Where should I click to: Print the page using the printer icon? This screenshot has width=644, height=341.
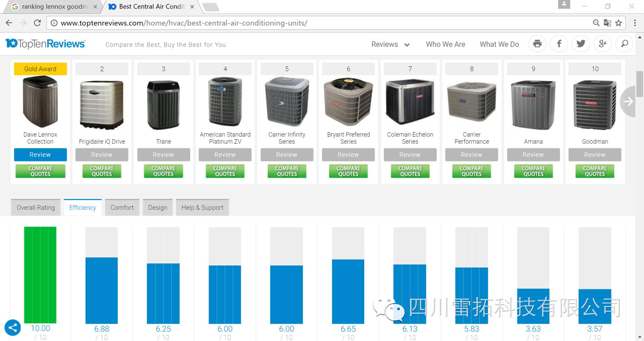pyautogui.click(x=537, y=44)
